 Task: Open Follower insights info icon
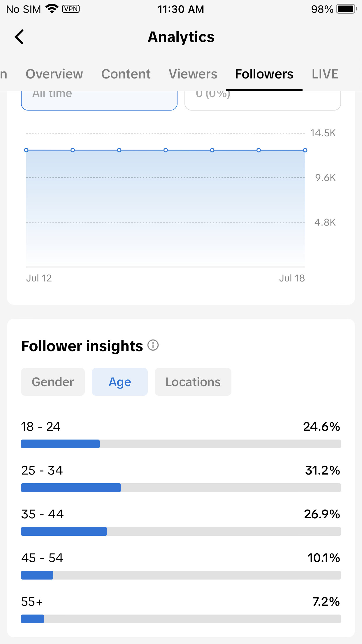(x=153, y=345)
